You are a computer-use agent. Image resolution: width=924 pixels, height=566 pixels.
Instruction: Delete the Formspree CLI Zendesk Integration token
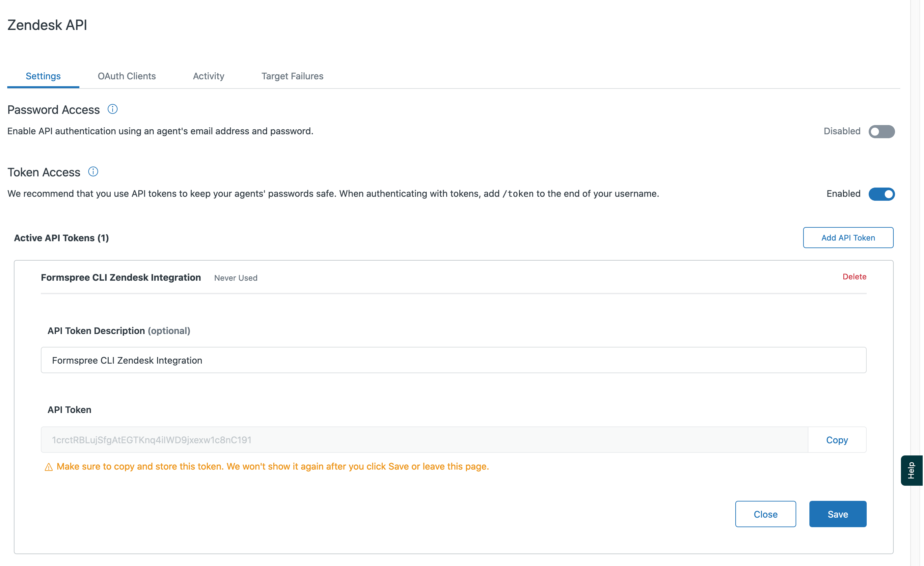854,277
